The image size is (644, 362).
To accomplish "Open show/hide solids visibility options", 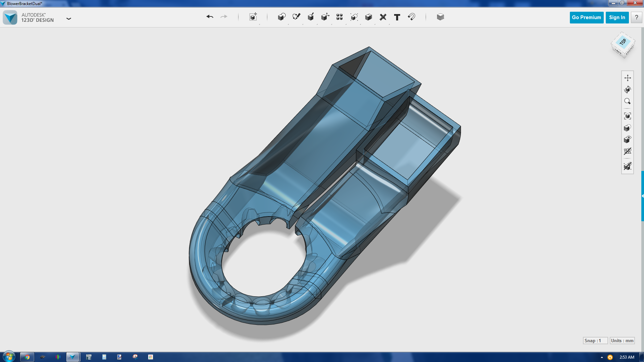I will pos(628,139).
